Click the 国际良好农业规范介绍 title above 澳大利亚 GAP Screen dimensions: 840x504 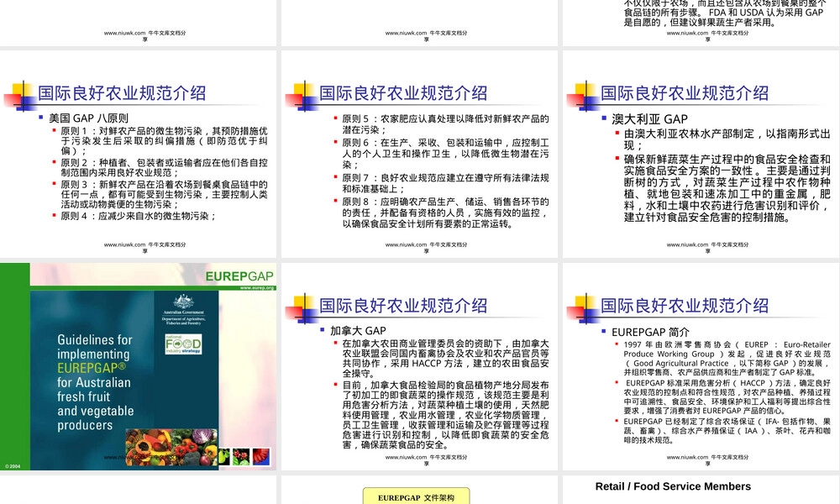(684, 93)
